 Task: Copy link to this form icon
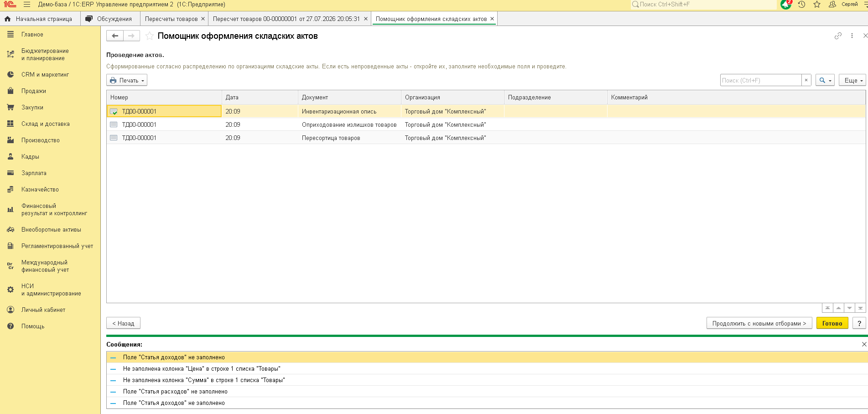point(838,36)
